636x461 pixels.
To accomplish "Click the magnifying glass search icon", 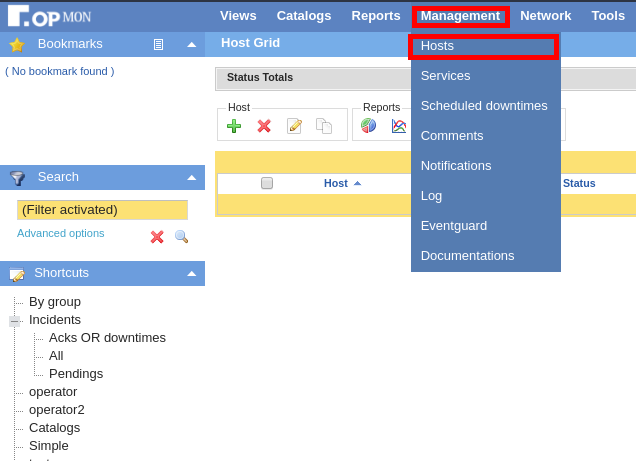I will (x=181, y=237).
